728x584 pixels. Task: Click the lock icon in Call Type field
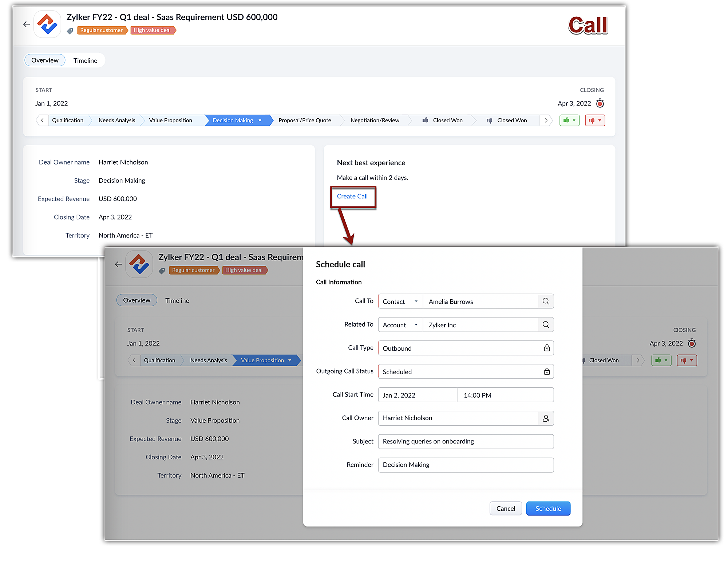[547, 348]
